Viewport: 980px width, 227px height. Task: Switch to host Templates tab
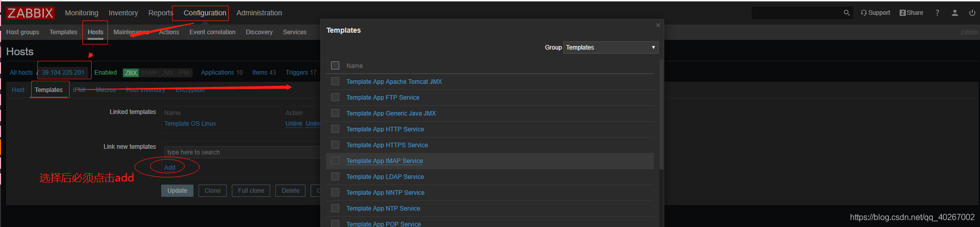(49, 90)
